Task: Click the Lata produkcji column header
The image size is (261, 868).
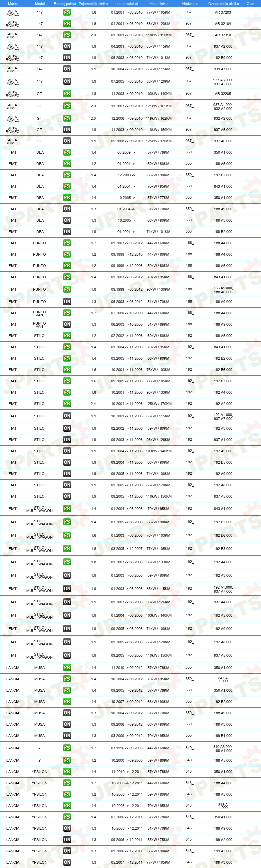Action: coord(127,4)
